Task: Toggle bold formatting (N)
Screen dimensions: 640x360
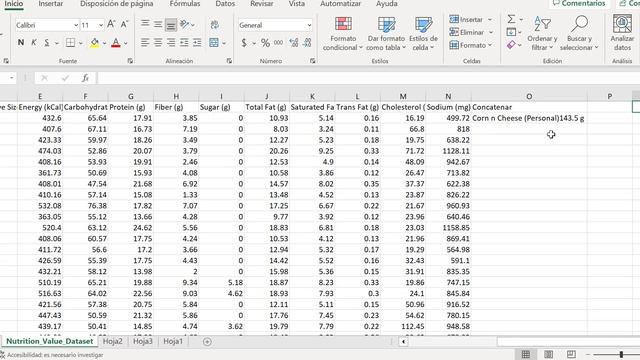Action: (21, 43)
